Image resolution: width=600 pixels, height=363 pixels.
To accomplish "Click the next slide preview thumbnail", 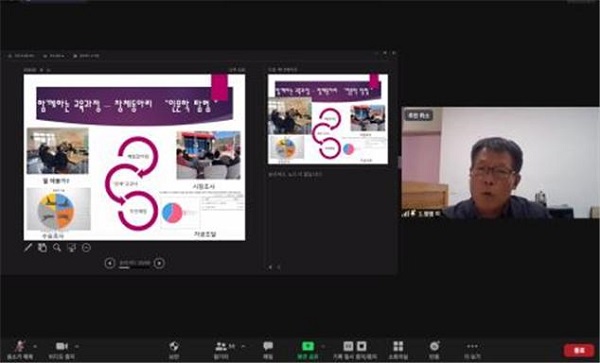I will point(328,119).
